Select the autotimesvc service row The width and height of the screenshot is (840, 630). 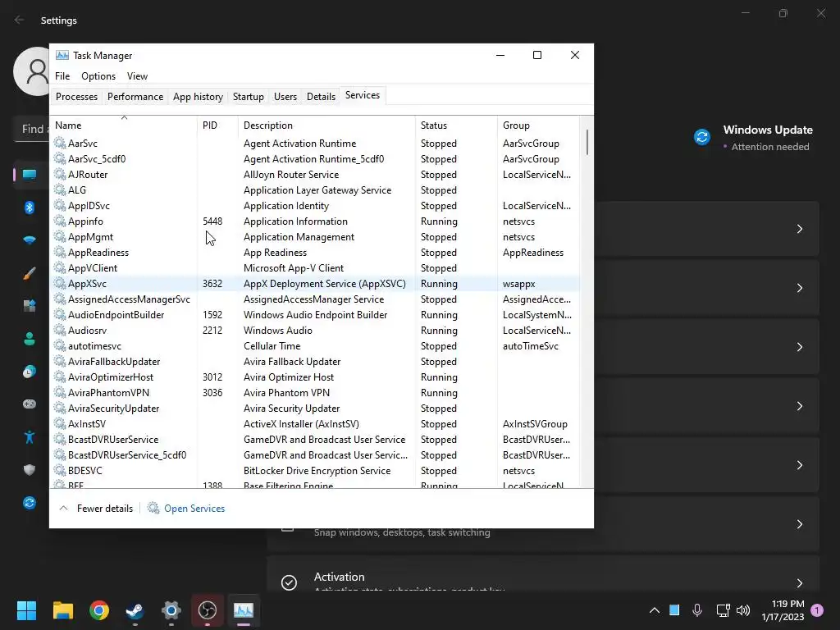(x=315, y=346)
